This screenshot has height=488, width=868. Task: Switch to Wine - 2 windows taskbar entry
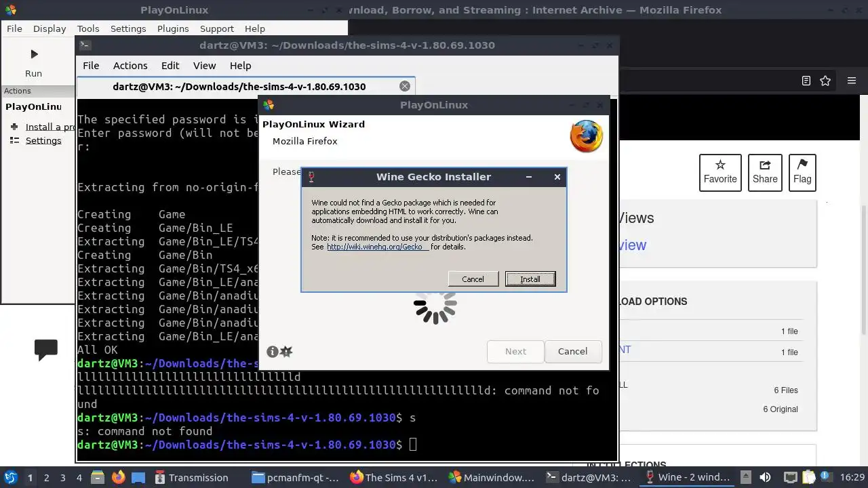coord(688,477)
